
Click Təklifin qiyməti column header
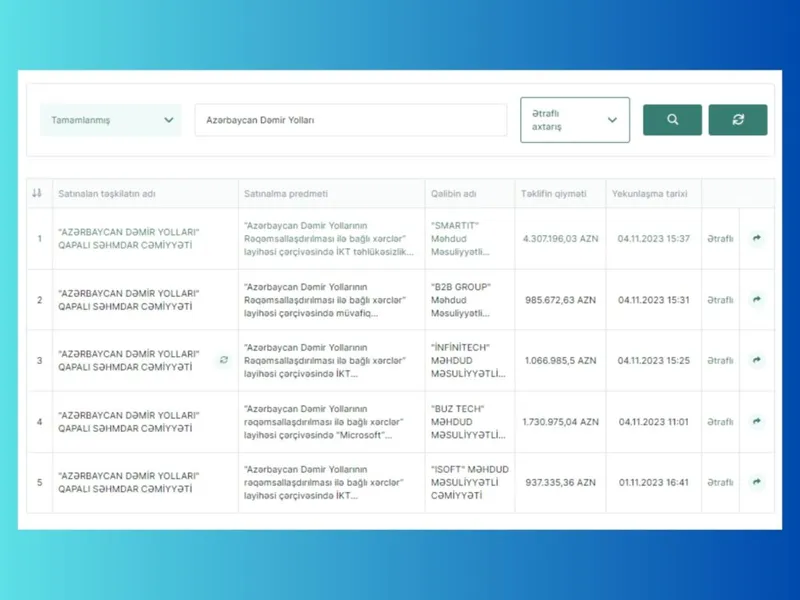(554, 193)
